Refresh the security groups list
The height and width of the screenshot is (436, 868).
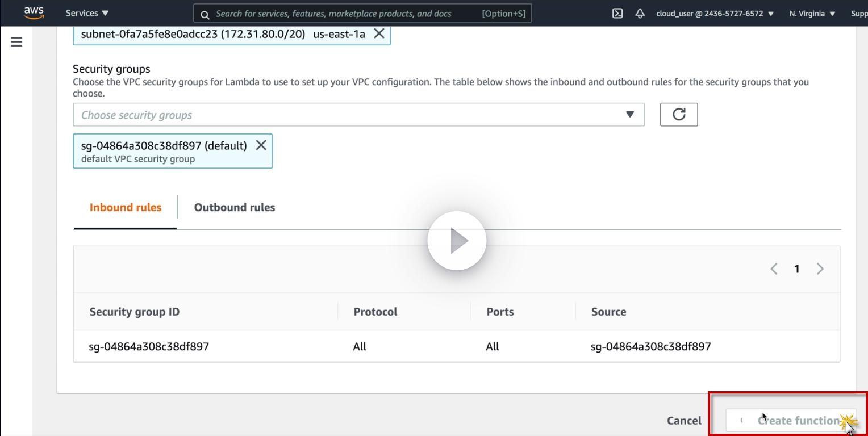coord(678,115)
